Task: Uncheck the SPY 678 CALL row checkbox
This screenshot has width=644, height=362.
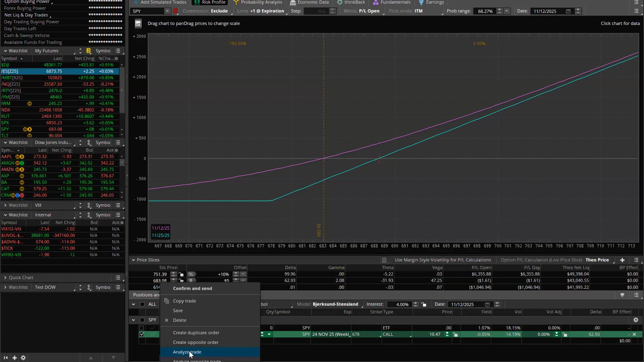Action: (x=142, y=334)
